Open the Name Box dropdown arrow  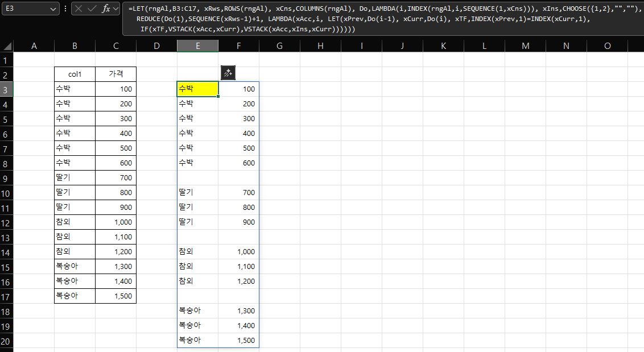tap(53, 9)
